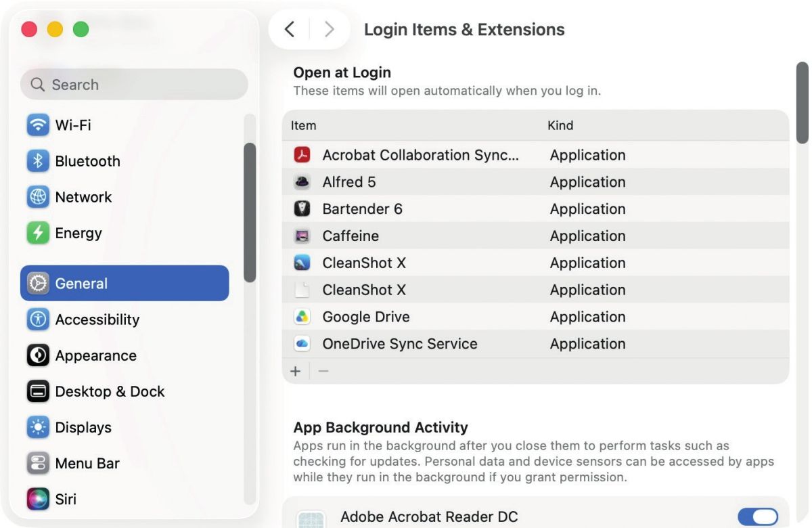Screen dimensions: 812x528
Task: Click the sidebar scrollbar thumb
Action: click(250, 212)
